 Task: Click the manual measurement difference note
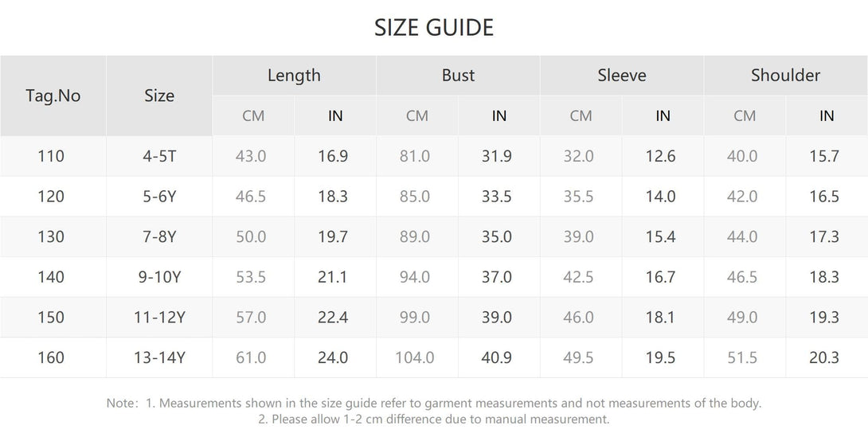click(433, 419)
